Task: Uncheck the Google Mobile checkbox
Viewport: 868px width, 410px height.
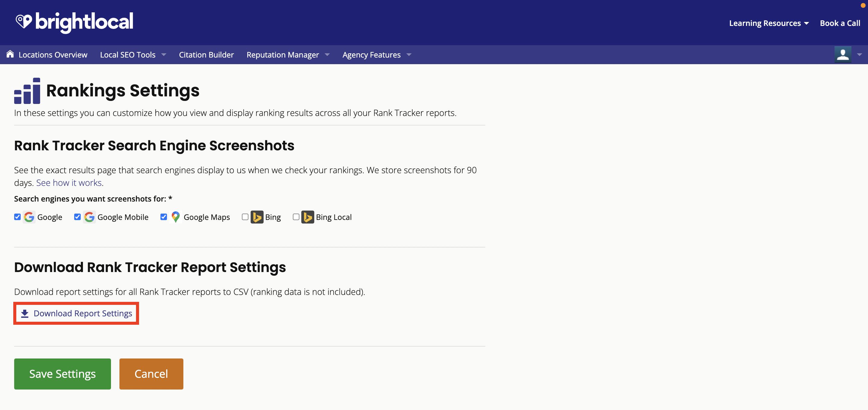Action: click(x=78, y=217)
